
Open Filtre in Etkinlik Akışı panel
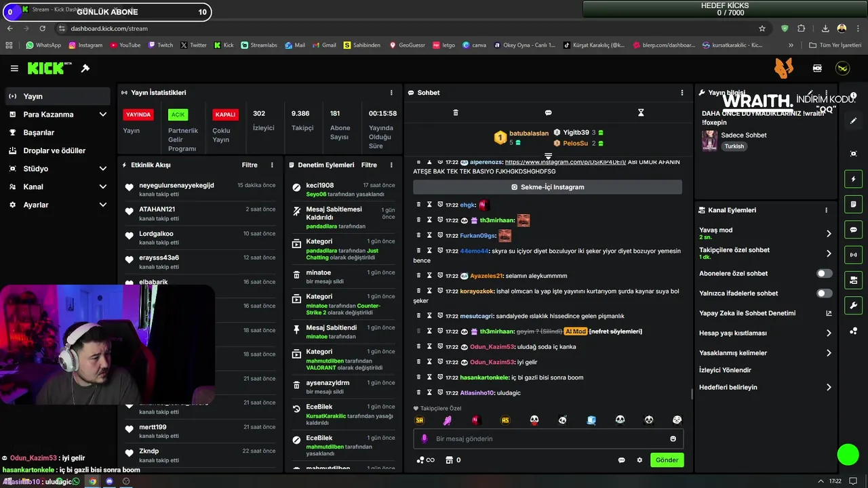(x=250, y=165)
